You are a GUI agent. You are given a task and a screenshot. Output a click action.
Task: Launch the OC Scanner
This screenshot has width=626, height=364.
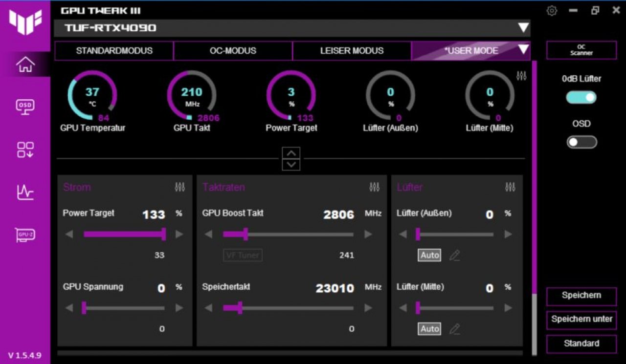pyautogui.click(x=581, y=50)
